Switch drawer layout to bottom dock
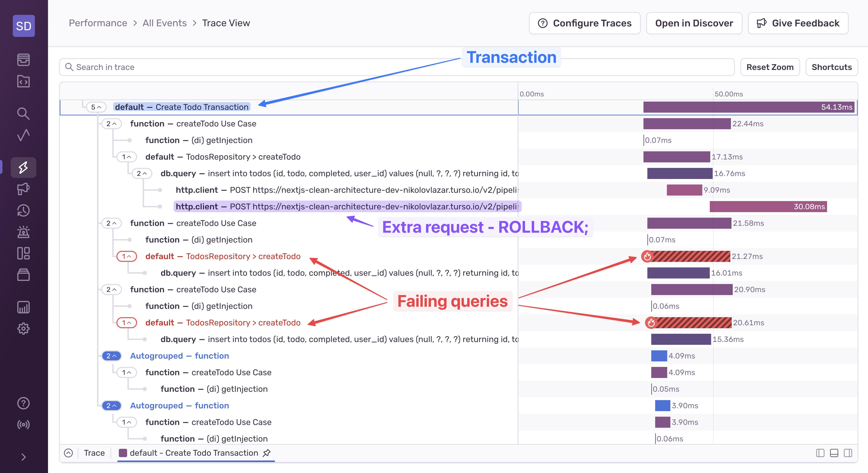The width and height of the screenshot is (868, 473). click(834, 453)
